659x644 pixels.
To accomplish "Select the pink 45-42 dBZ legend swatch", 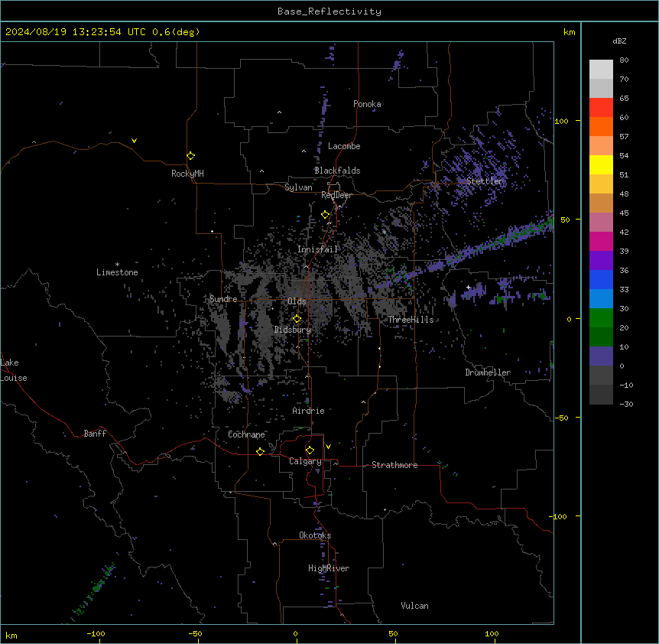I will pos(601,223).
